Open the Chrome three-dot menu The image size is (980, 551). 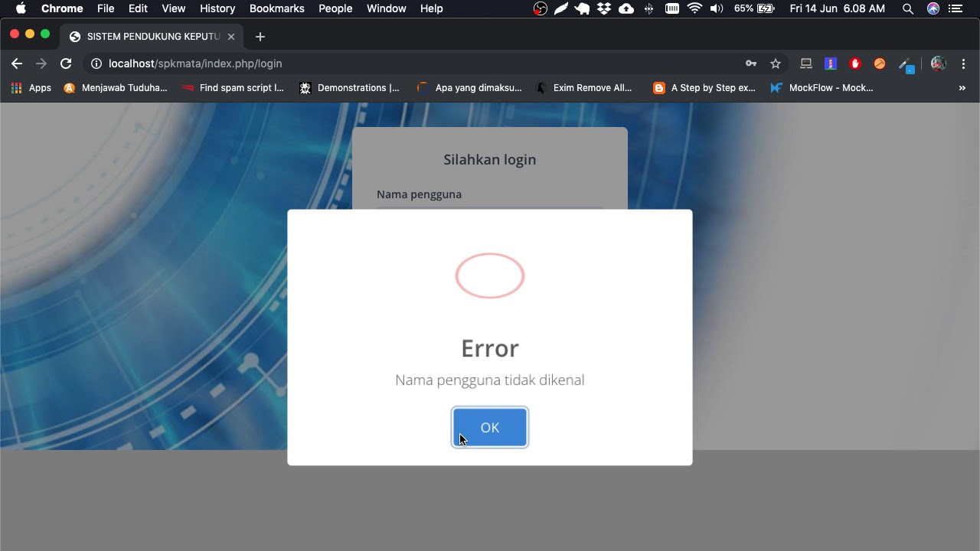(963, 64)
